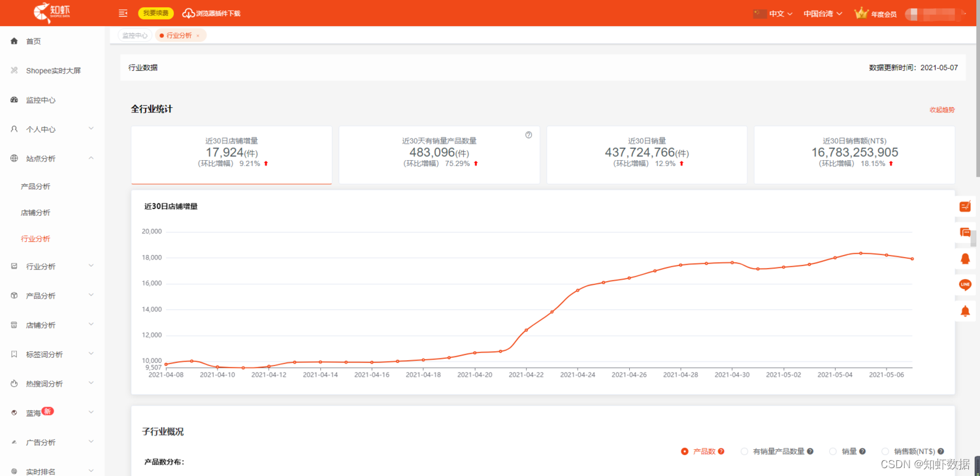Click the cloud download icon for the browser plugin
The width and height of the screenshot is (980, 476).
188,13
